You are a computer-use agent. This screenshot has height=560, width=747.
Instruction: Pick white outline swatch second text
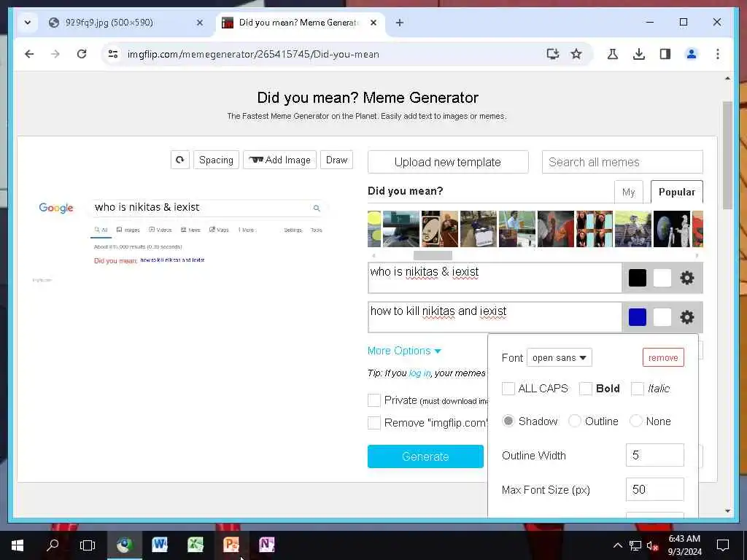pos(662,317)
